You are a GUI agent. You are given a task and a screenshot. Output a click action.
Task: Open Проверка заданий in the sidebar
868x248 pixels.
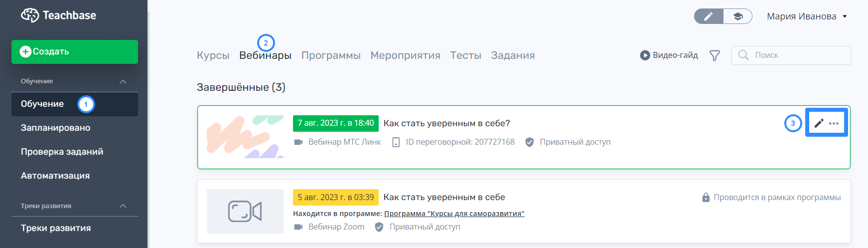point(62,152)
